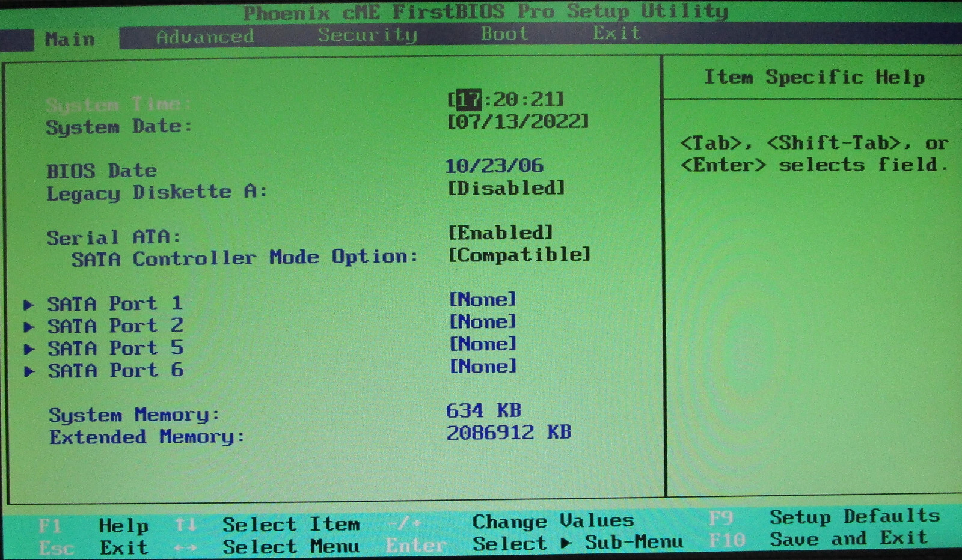Image resolution: width=962 pixels, height=560 pixels.
Task: Go to the Boot tab
Action: [x=504, y=34]
